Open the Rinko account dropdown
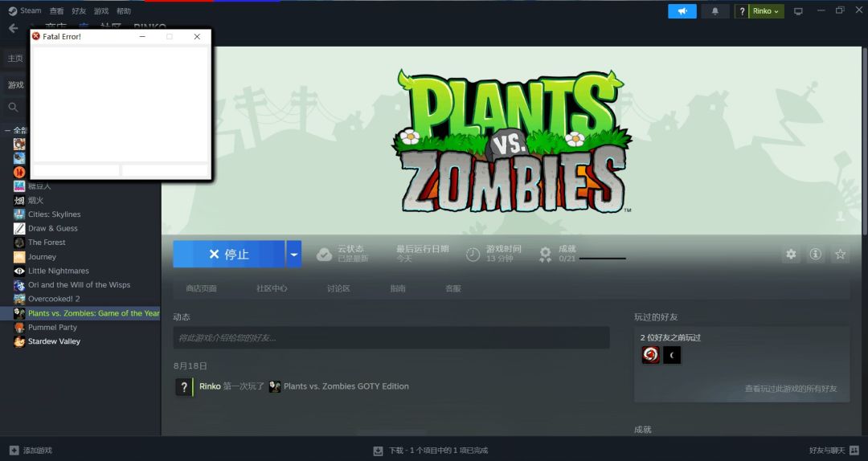The height and width of the screenshot is (461, 868). click(x=766, y=11)
